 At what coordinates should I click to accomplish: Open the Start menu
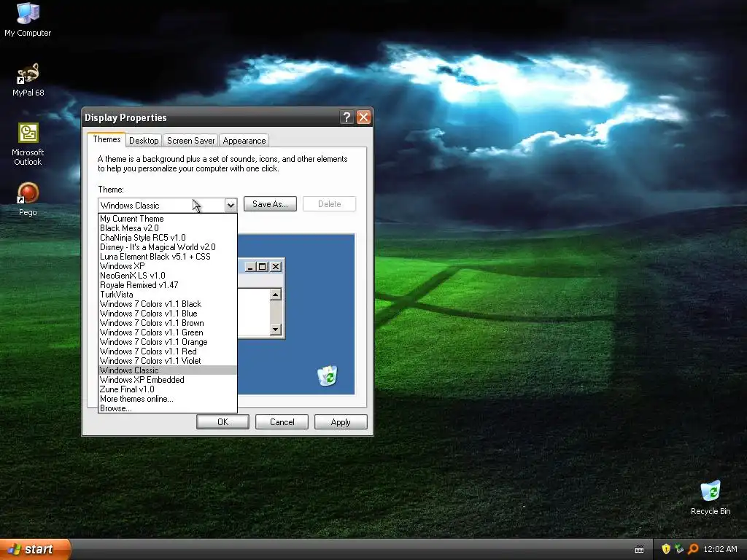tap(35, 549)
